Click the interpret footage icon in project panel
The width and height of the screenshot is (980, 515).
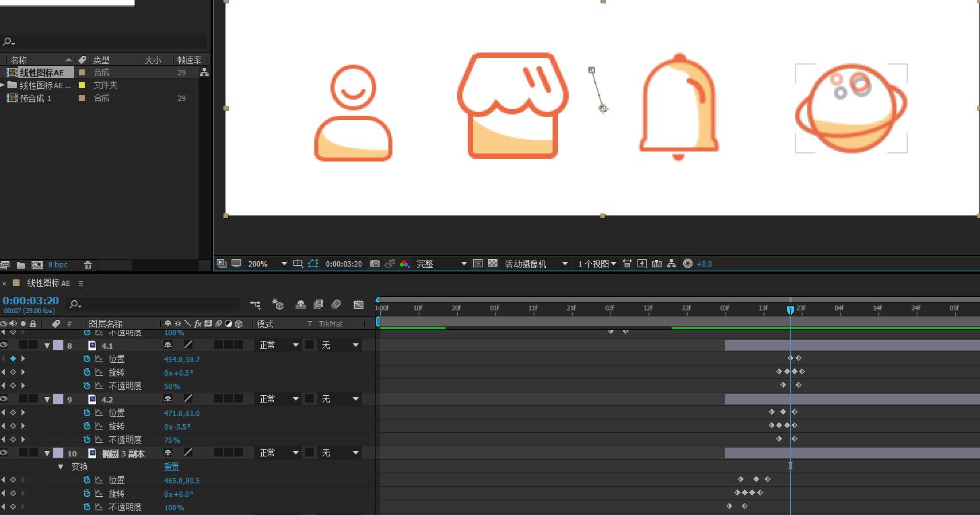coord(5,265)
